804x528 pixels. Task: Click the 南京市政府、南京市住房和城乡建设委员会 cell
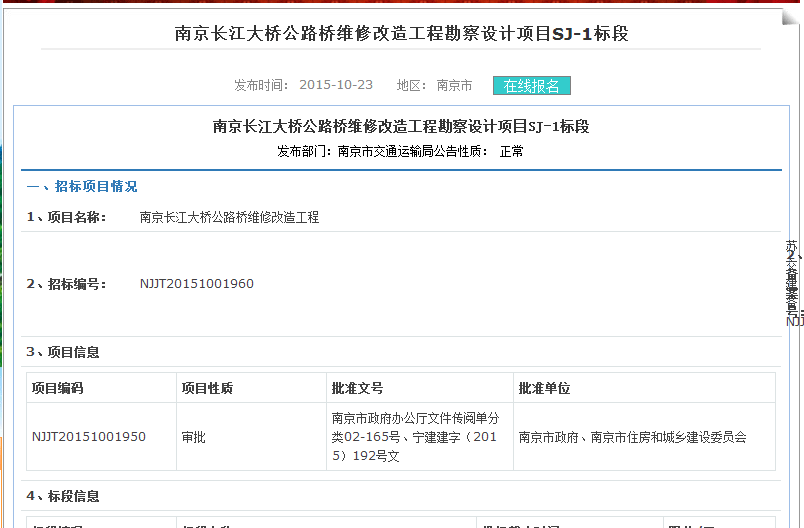632,437
